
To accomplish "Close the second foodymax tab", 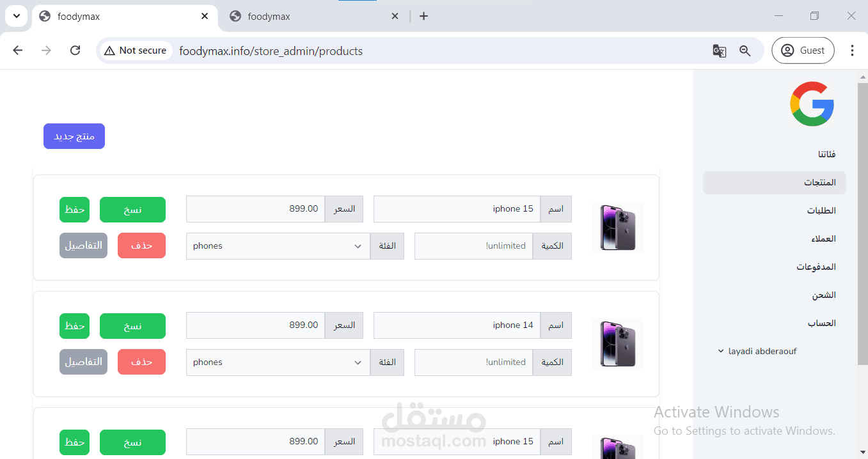I will [x=395, y=16].
